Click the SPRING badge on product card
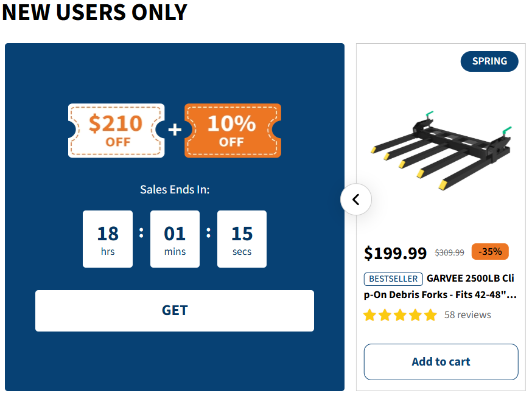Image resolution: width=532 pixels, height=396 pixels. 489,61
